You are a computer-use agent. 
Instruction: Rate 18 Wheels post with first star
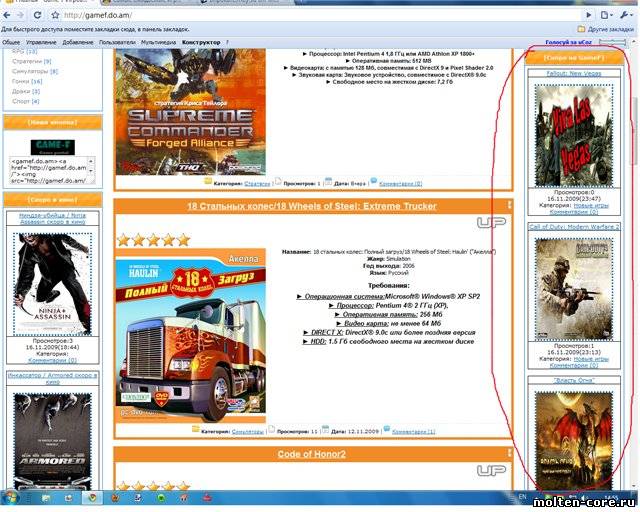124,240
